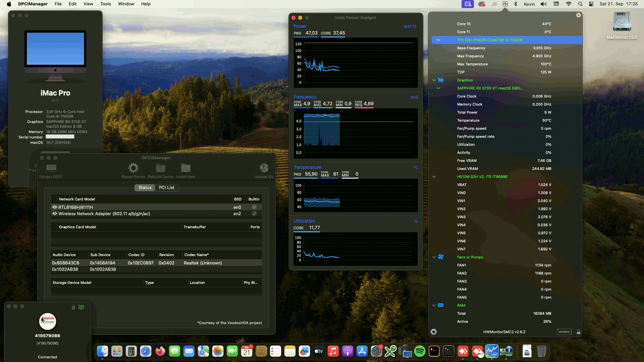The width and height of the screenshot is (644, 362).
Task: Select the ID 419579086 in AnyDesk window
Action: (x=47, y=335)
